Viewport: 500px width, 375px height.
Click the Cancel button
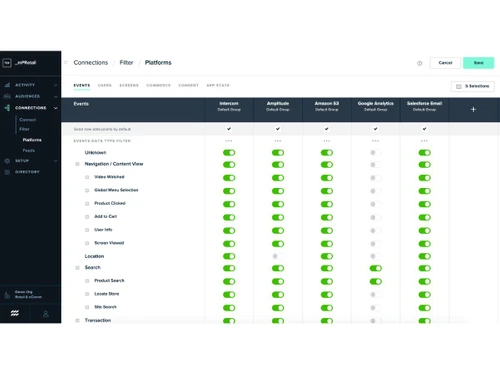click(445, 63)
